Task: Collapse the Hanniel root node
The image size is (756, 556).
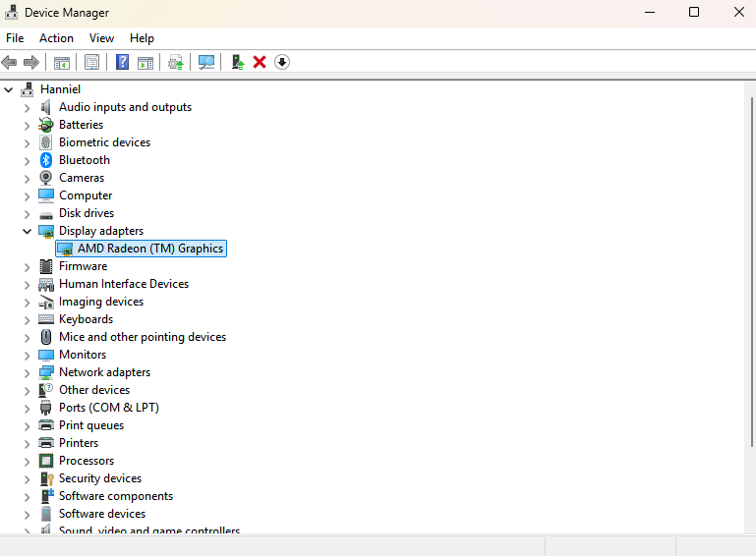Action: click(8, 89)
